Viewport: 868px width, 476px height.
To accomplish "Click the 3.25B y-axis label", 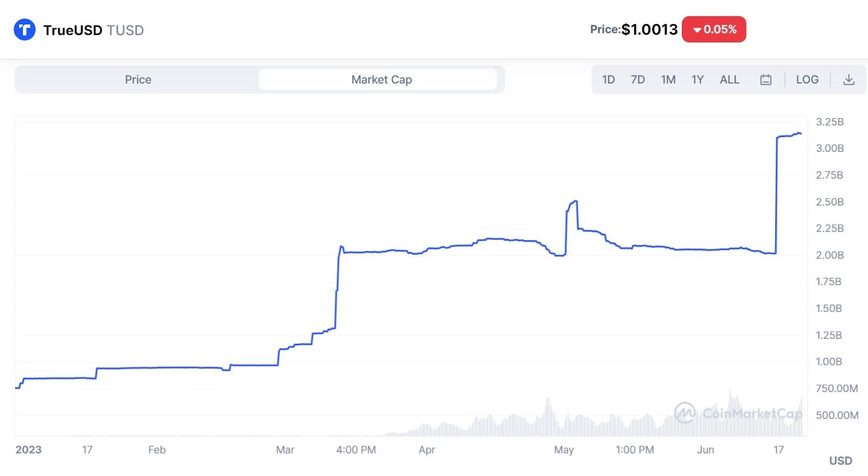I will (829, 122).
